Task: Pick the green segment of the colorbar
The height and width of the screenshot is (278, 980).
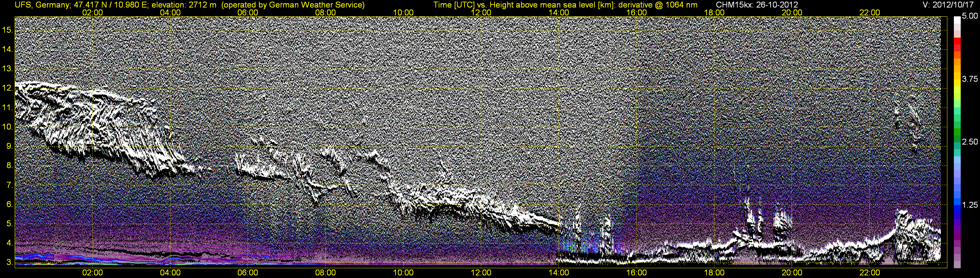Action: [x=957, y=132]
